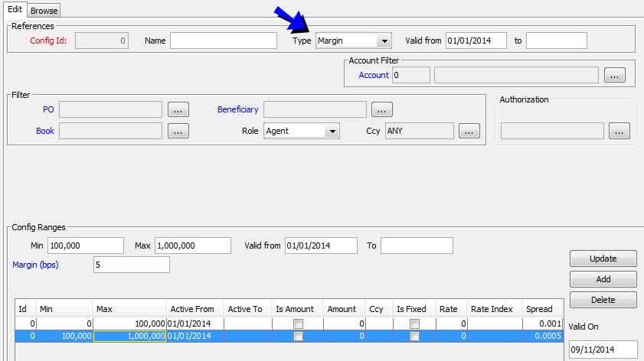This screenshot has width=644, height=361.
Task: Click the Id column header
Action: (x=26, y=309)
